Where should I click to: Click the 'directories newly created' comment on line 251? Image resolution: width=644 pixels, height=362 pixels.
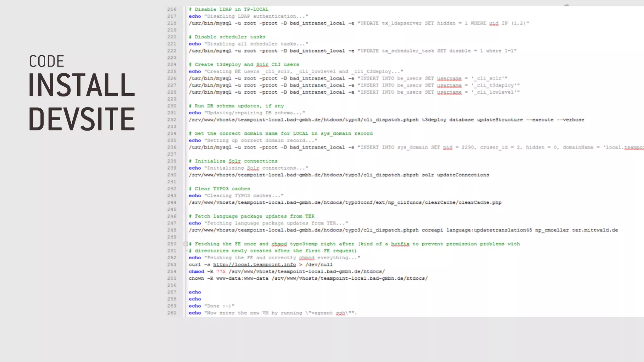(x=273, y=251)
